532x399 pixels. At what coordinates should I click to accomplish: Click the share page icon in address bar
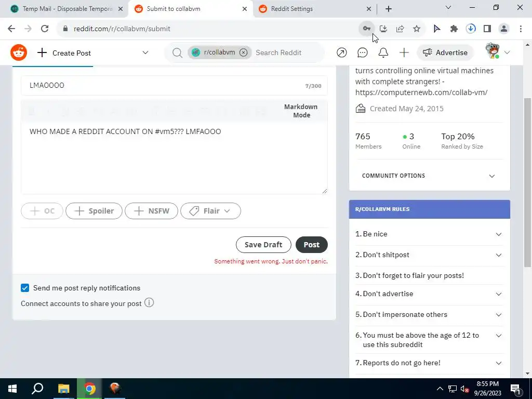(400, 29)
